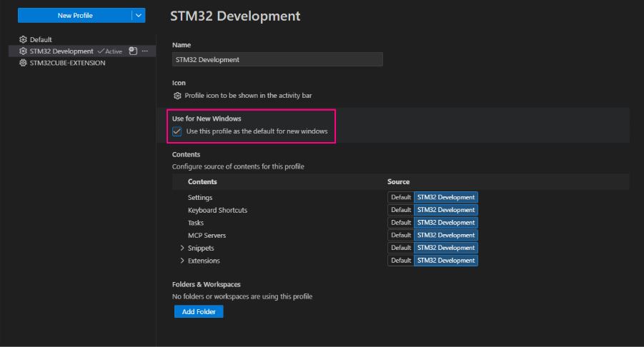Select the STM32CUBE-EXTENSION profile entry

click(x=67, y=63)
